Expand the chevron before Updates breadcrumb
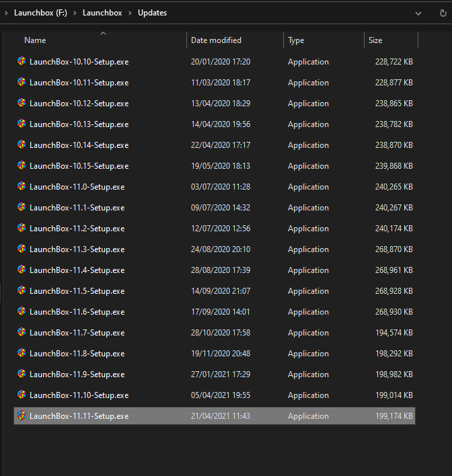Screen dimensions: 452x476 point(130,13)
